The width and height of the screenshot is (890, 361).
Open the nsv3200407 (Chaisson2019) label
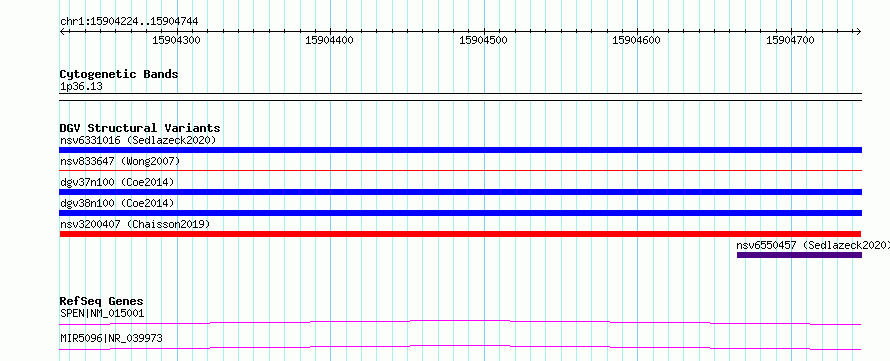(135, 224)
